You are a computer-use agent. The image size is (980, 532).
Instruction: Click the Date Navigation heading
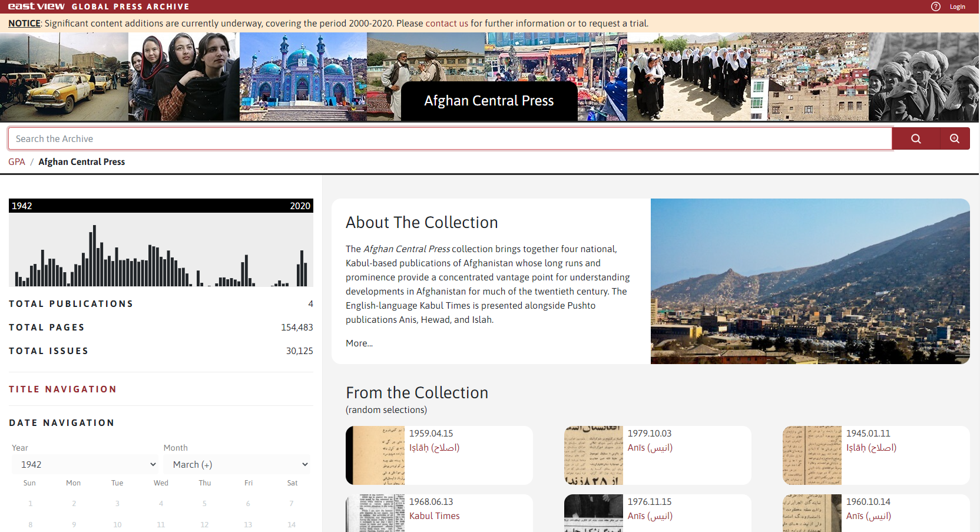[x=62, y=422]
